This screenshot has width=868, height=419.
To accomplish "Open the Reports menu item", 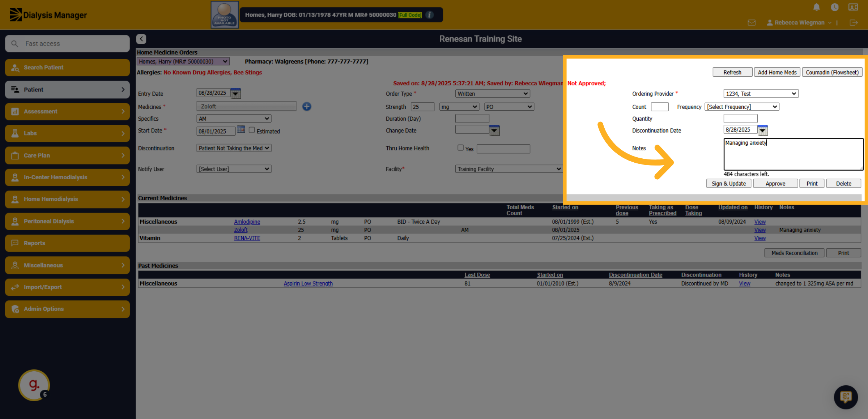I will (67, 243).
